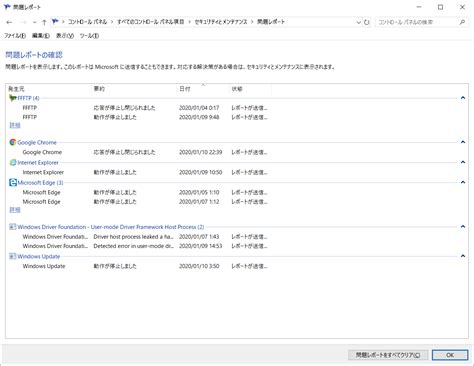Select コントロール パネル breadcrumb

tap(87, 22)
